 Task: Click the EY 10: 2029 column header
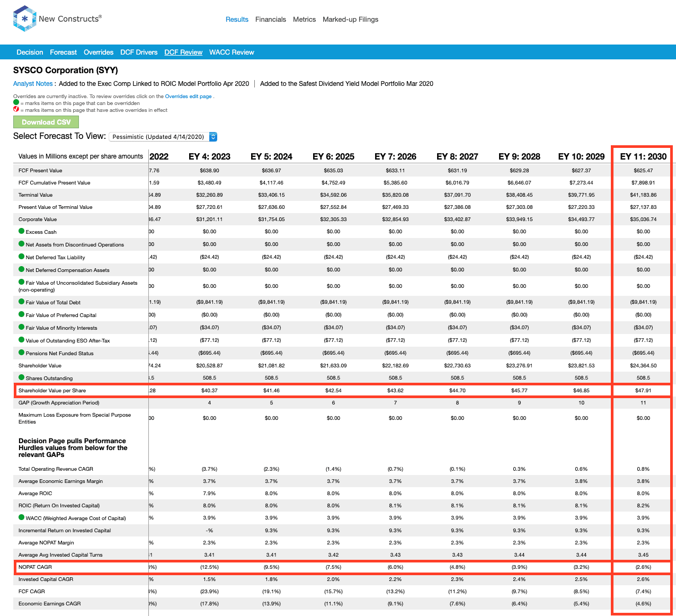(x=581, y=156)
